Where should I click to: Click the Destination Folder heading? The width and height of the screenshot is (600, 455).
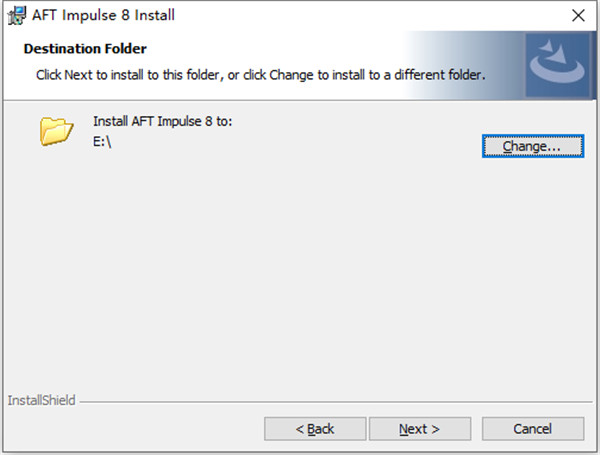pyautogui.click(x=85, y=48)
